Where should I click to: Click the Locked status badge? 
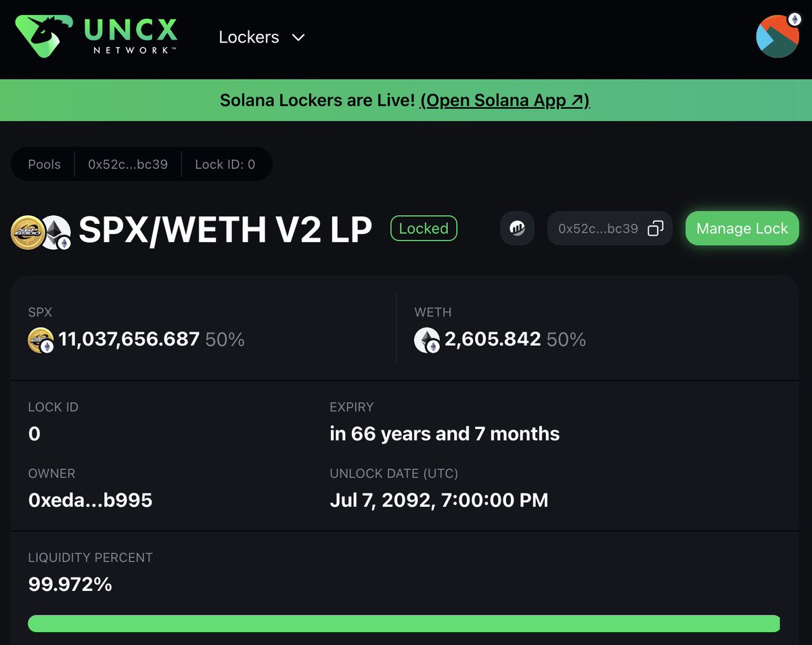pos(424,229)
